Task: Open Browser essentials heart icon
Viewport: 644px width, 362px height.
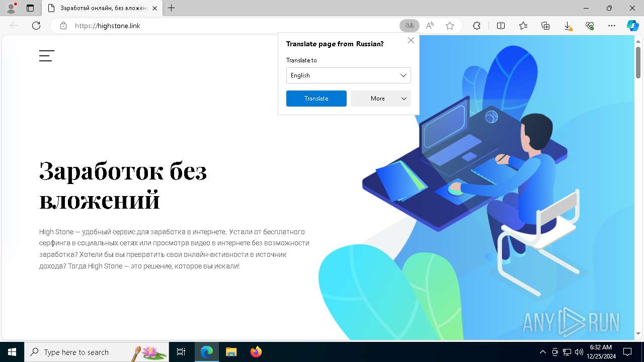Action: pyautogui.click(x=590, y=26)
